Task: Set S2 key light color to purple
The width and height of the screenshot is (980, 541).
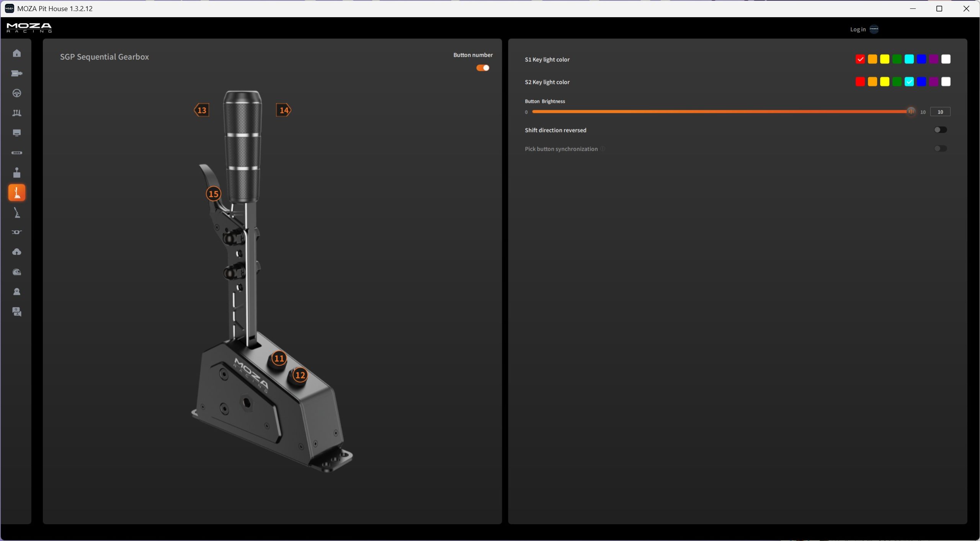Action: [x=934, y=81]
